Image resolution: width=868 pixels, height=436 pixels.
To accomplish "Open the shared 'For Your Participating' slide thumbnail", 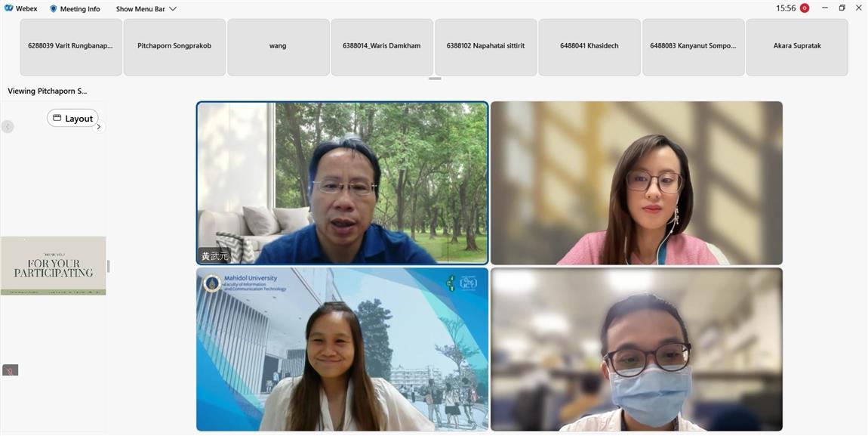I will click(53, 266).
